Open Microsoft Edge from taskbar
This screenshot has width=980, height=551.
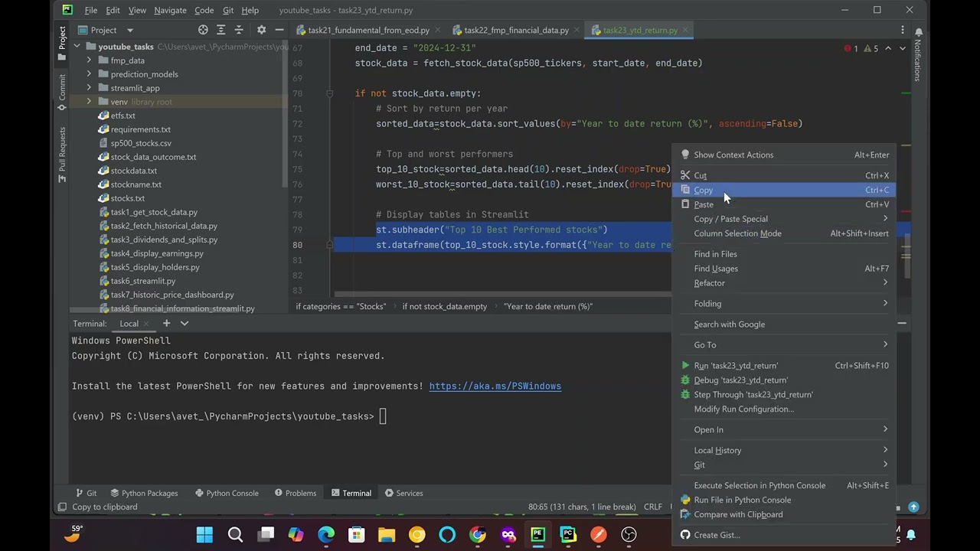[326, 534]
